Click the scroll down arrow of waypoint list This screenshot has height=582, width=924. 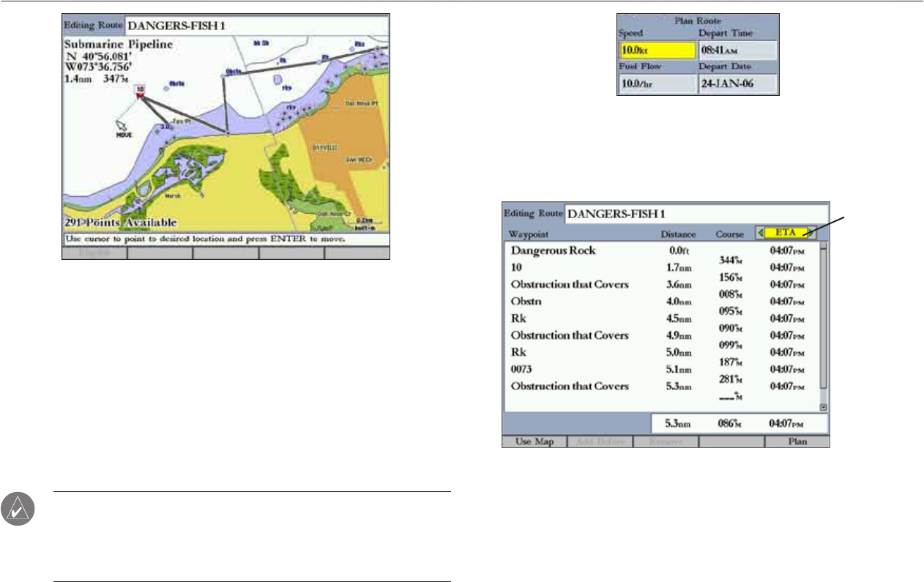(x=823, y=406)
